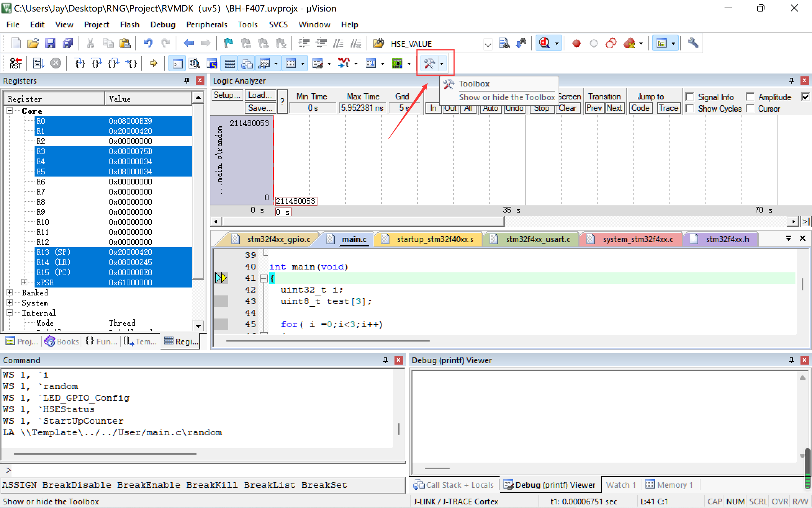812x508 pixels.
Task: Toggle the Command Window icon
Action: tap(177, 64)
